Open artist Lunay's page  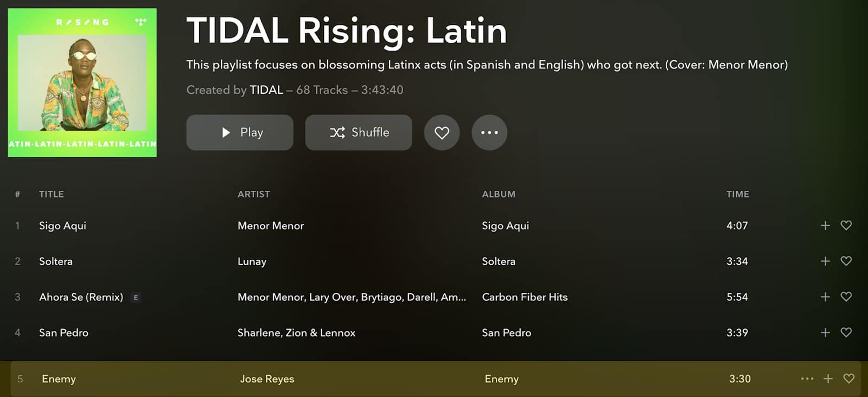[252, 261]
